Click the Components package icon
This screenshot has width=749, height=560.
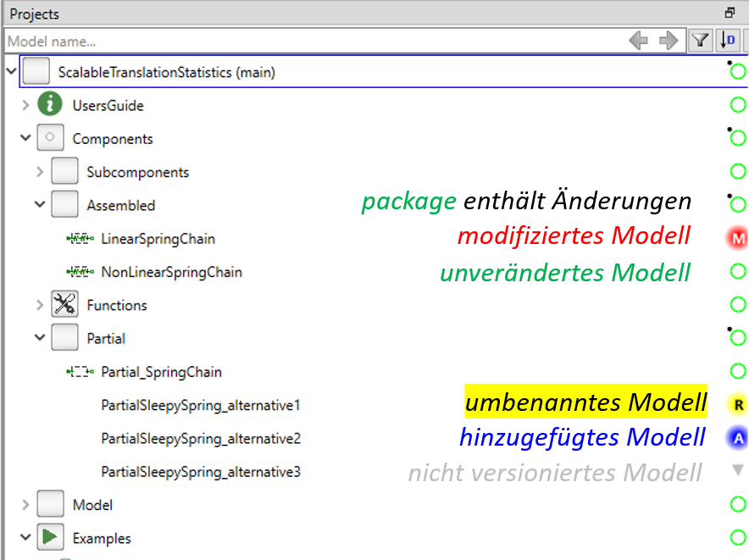click(50, 138)
